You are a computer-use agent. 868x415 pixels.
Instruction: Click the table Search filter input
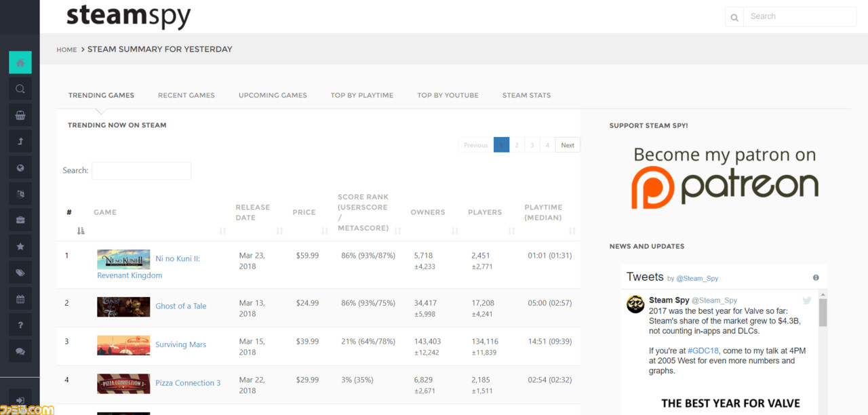(141, 171)
